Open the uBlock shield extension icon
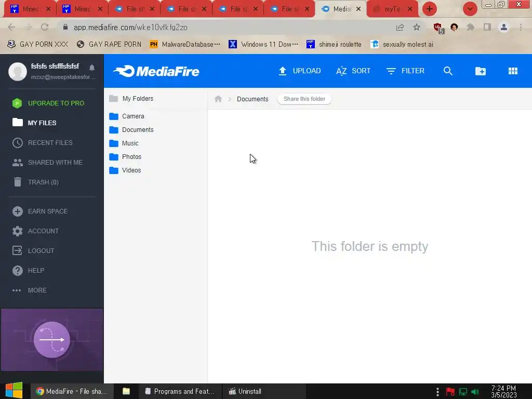 [x=438, y=28]
